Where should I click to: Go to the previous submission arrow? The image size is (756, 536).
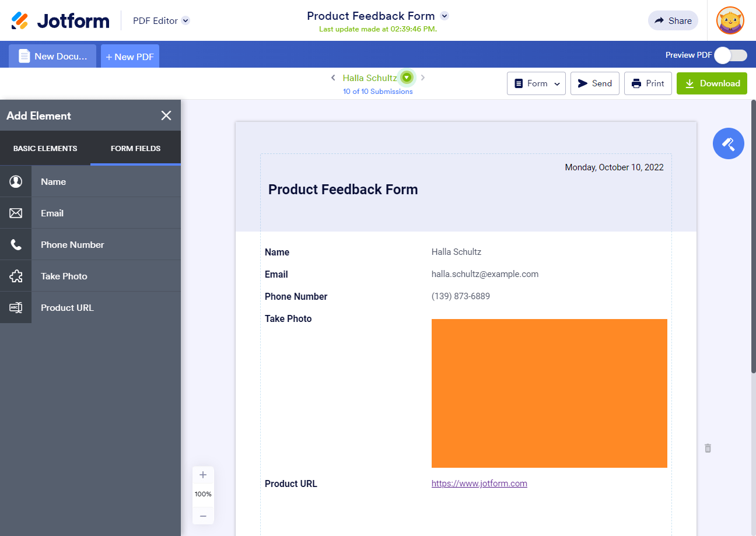click(333, 78)
